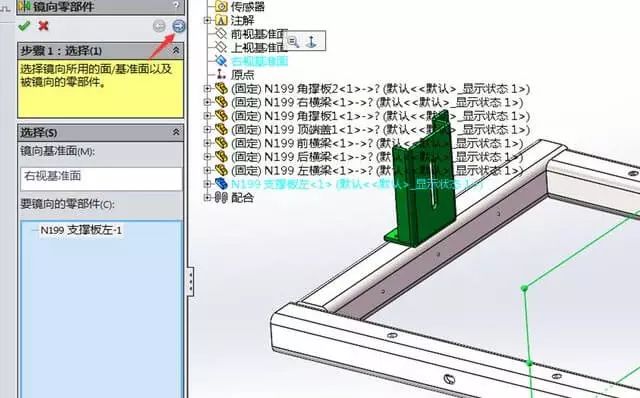
Task: Click 前视基准面 plane icon
Action: 221,34
